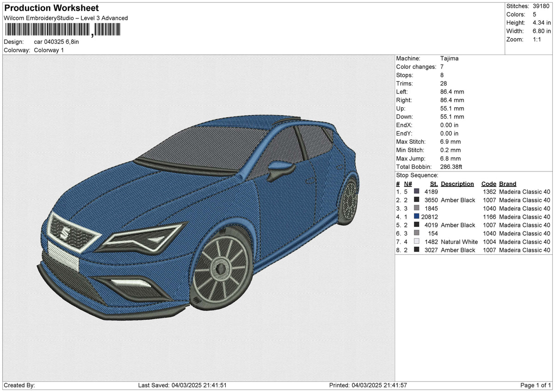Click the barcode under the worksheet title
Screen dimensions: 555x392
coord(62,31)
